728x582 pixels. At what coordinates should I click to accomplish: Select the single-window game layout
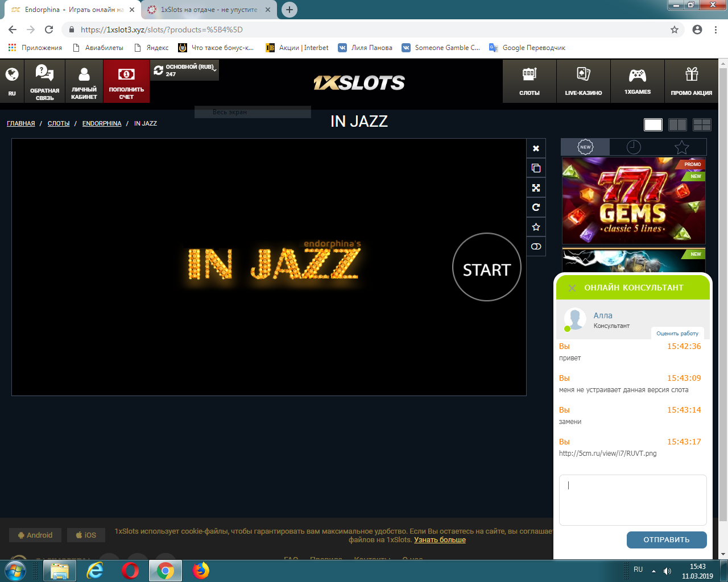pos(653,124)
